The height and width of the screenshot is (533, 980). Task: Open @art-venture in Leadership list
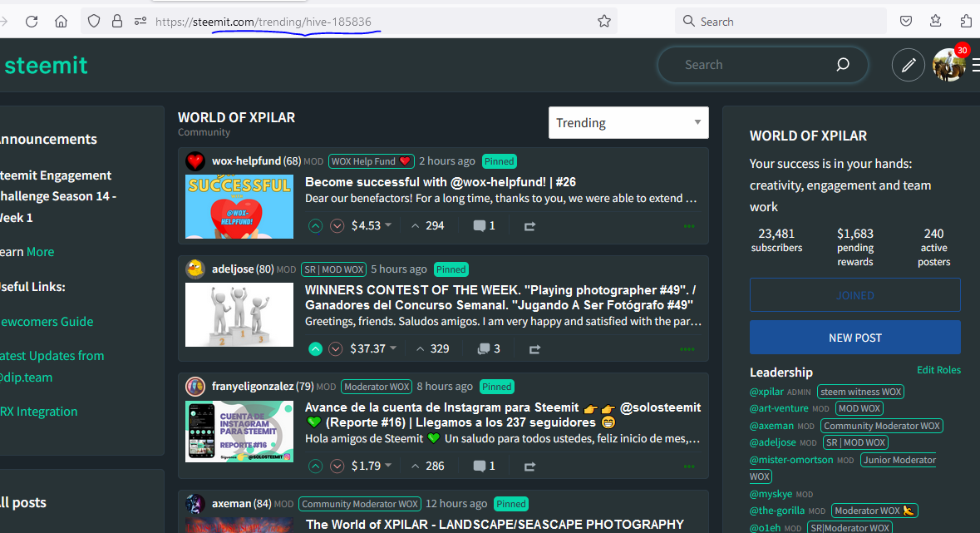pos(779,408)
